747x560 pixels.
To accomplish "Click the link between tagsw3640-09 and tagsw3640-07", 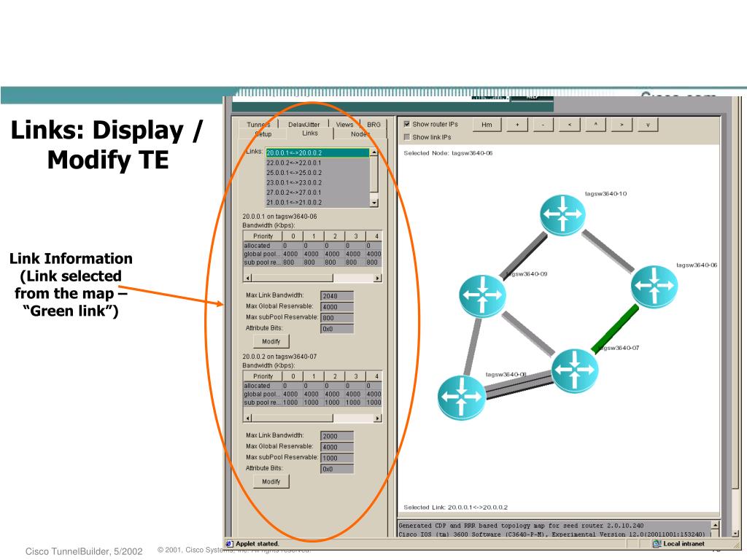I will pos(528,332).
